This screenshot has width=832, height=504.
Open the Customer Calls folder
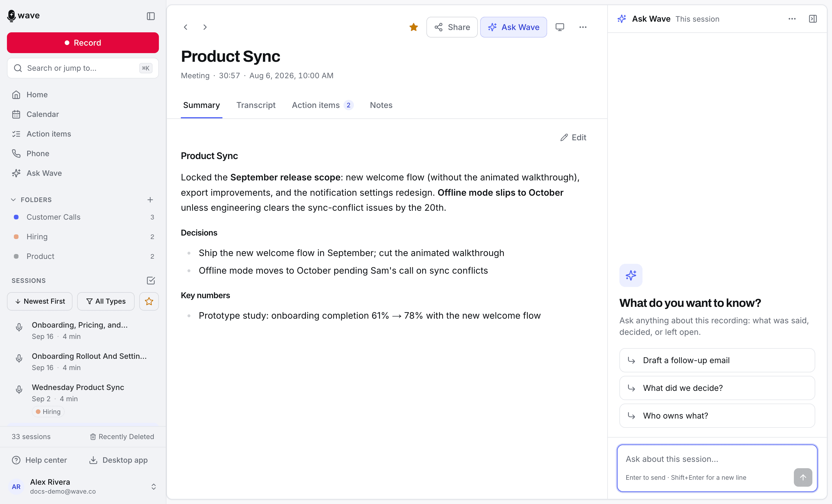83,217
